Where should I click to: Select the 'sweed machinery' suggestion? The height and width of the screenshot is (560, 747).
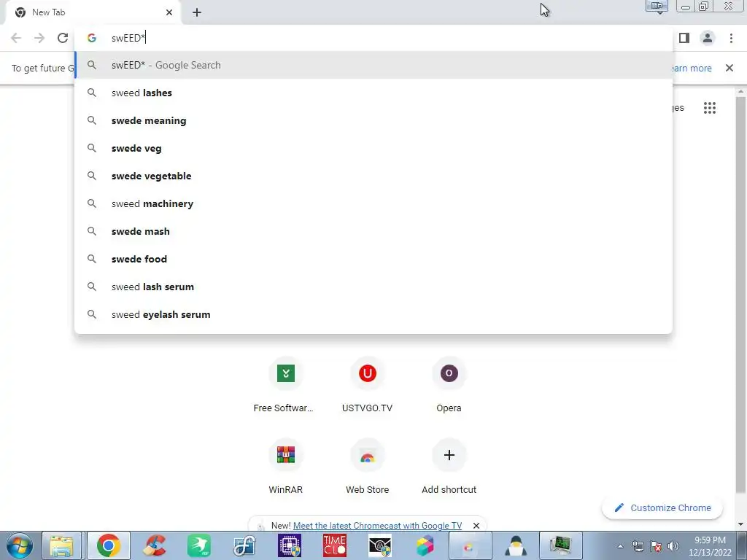pyautogui.click(x=373, y=203)
